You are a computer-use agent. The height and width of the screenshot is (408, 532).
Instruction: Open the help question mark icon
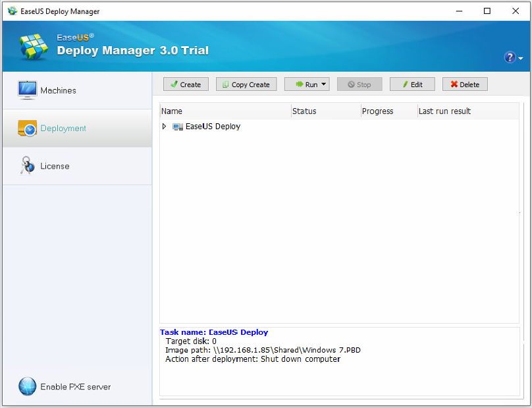(x=510, y=57)
